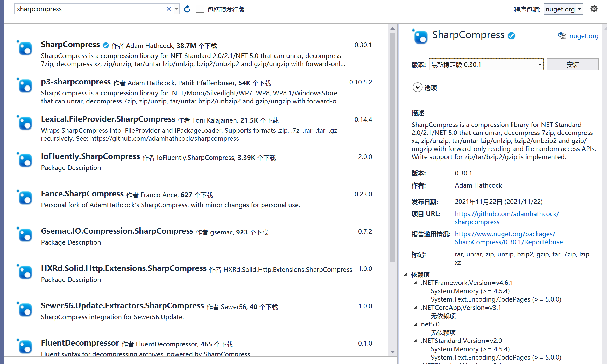Select Gsemac.IO.Compression.SharpCompress package icon

pos(24,235)
